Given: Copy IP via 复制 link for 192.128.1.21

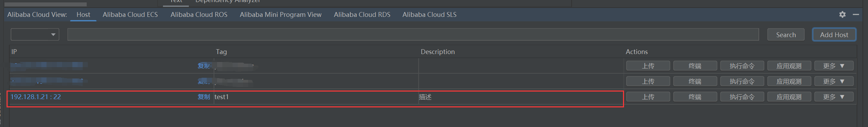Looking at the screenshot, I should [x=204, y=97].
